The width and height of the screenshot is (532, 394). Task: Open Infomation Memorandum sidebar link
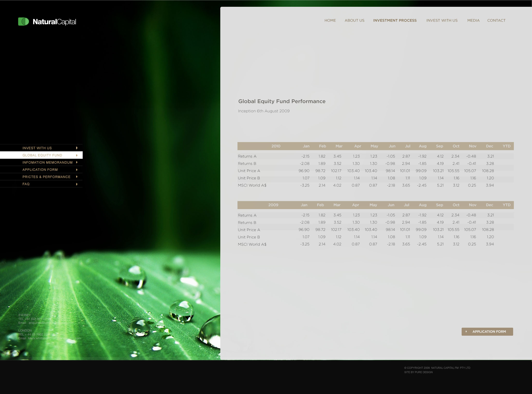(47, 162)
